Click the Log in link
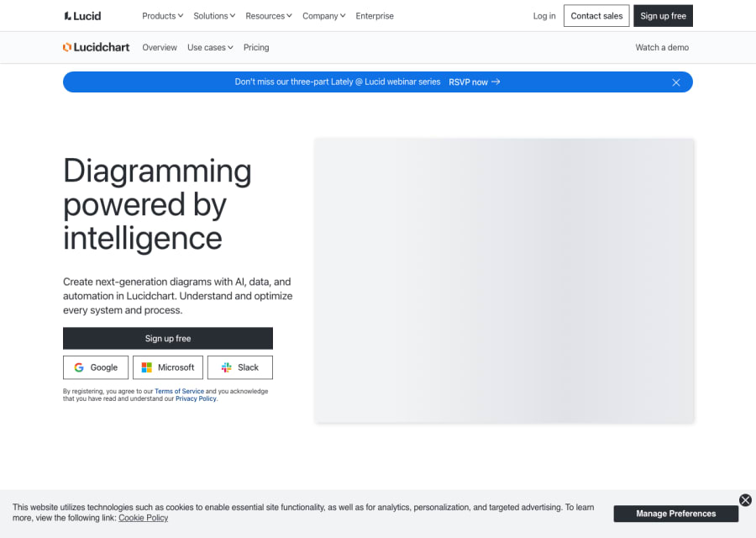Screen dimensions: 756x538 click(543, 16)
